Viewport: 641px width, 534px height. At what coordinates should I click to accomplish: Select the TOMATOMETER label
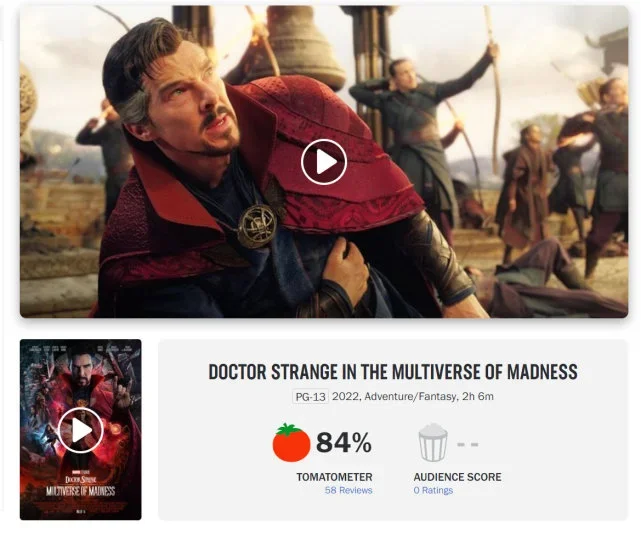[334, 477]
